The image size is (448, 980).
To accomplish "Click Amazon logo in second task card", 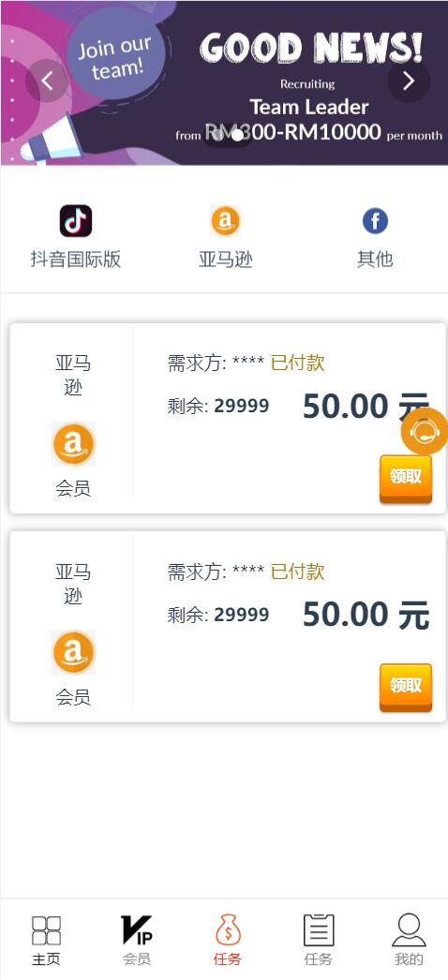I will tap(73, 652).
